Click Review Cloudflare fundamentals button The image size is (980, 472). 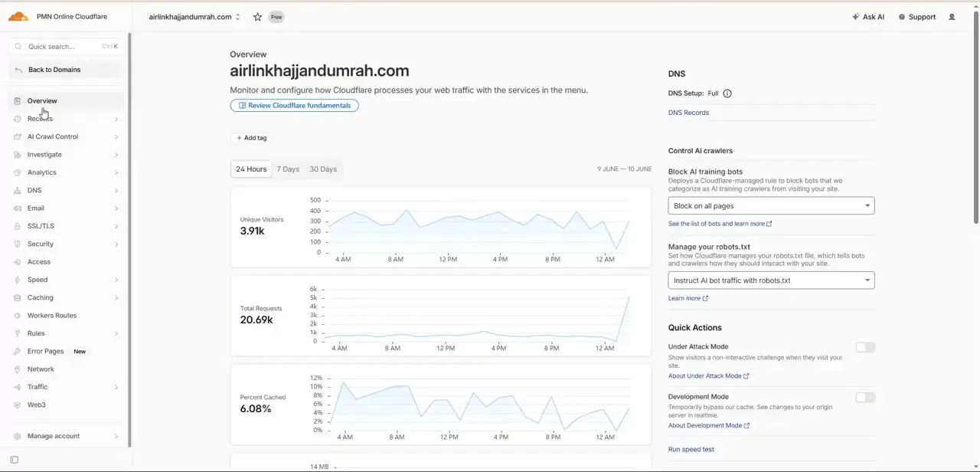tap(294, 106)
